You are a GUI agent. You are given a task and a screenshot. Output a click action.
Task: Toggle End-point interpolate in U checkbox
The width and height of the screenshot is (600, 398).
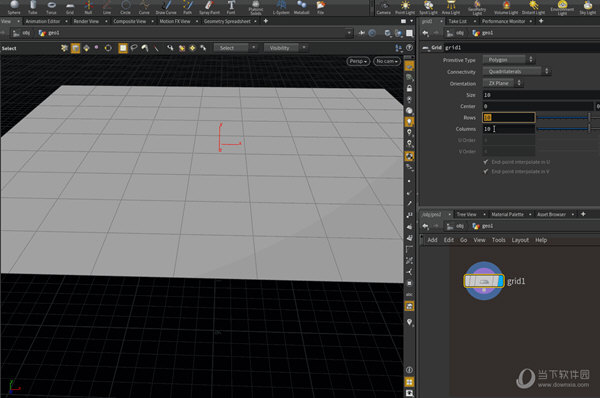click(486, 162)
